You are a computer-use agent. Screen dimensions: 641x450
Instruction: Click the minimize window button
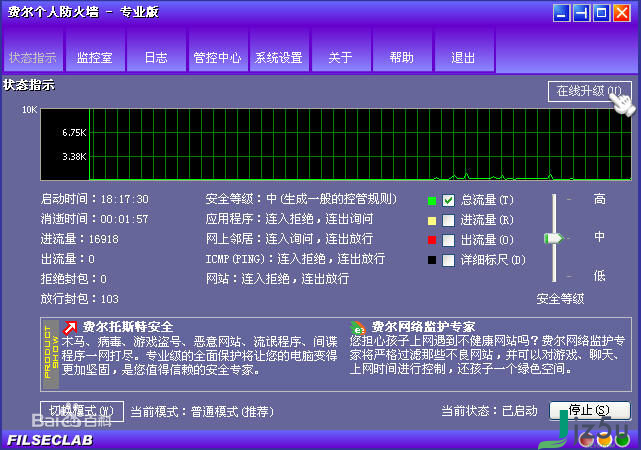coord(561,13)
